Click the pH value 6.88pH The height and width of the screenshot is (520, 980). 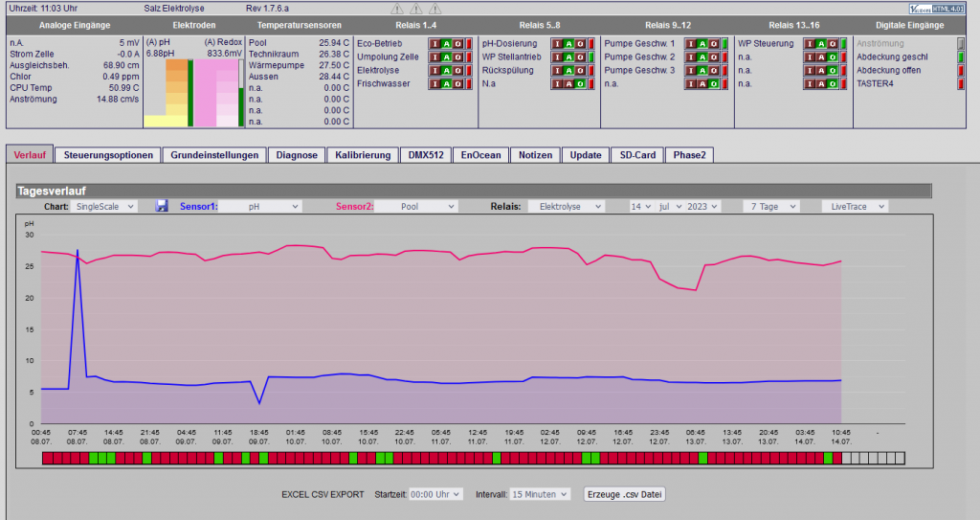pyautogui.click(x=160, y=54)
